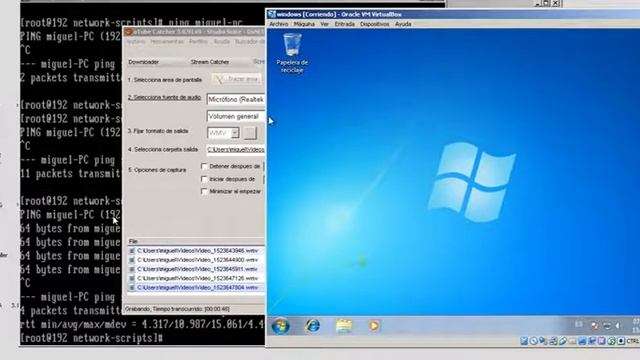
Task: Click the aTube Catcher title bar icon
Action: [x=129, y=31]
